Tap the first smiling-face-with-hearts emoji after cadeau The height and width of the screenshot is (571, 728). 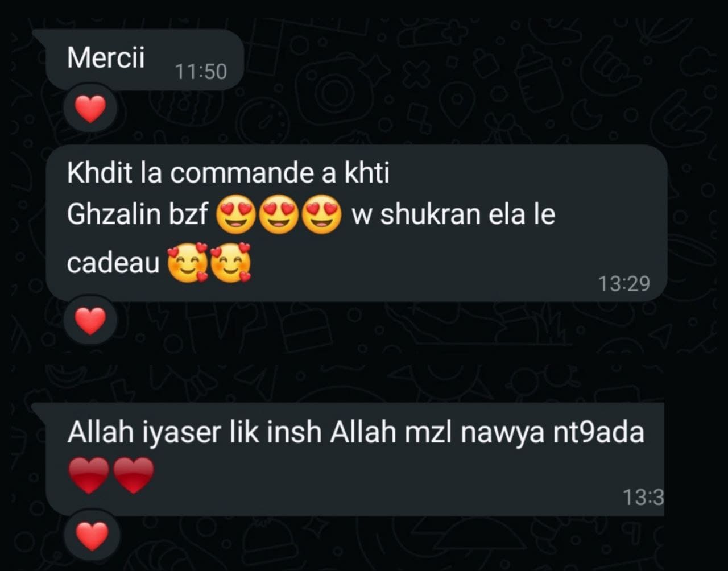coord(188,263)
